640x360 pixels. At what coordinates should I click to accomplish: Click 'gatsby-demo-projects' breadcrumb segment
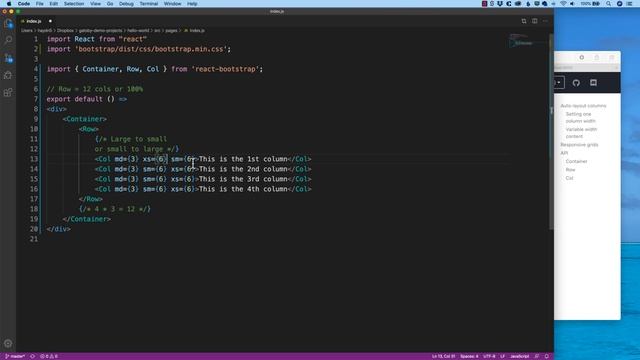pyautogui.click(x=100, y=31)
